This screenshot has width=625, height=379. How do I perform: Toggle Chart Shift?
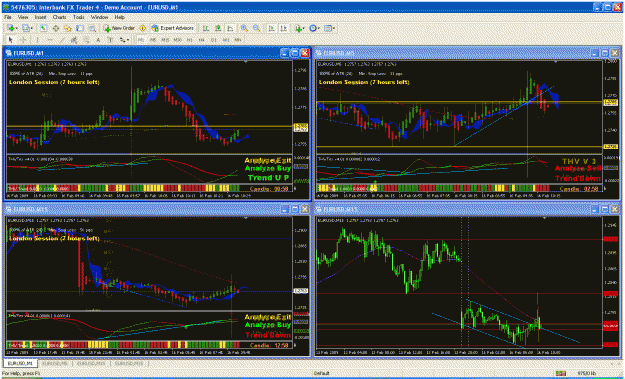tap(284, 28)
